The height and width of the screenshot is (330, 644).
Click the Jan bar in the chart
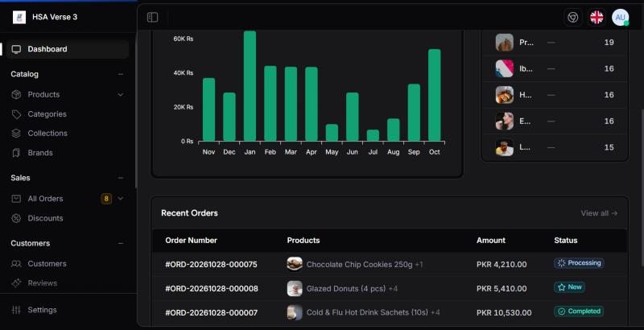[250, 86]
